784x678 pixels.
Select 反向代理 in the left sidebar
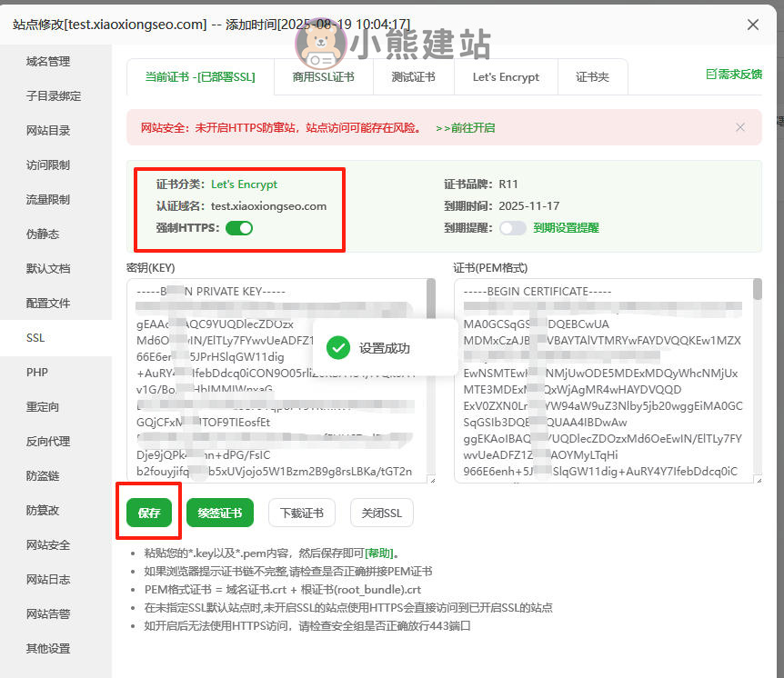[48, 442]
